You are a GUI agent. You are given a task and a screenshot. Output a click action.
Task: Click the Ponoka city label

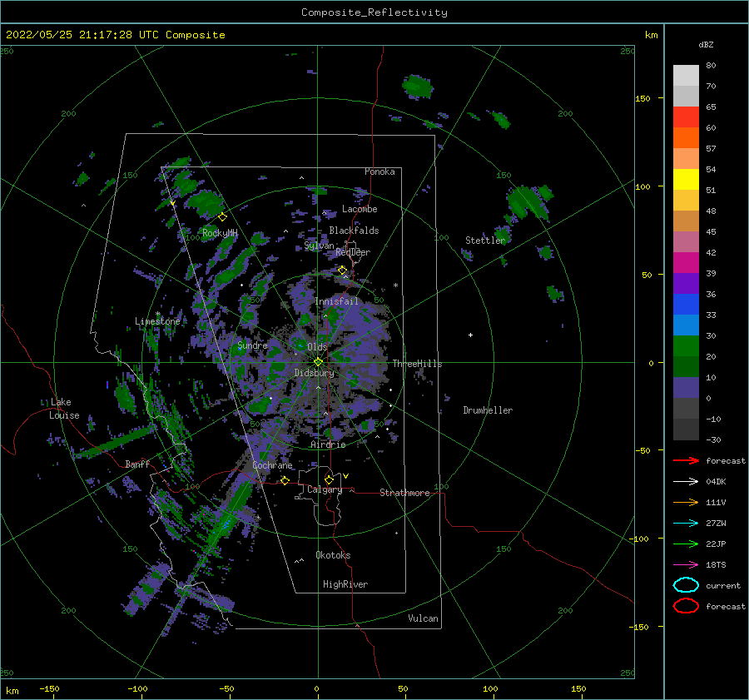pyautogui.click(x=379, y=171)
